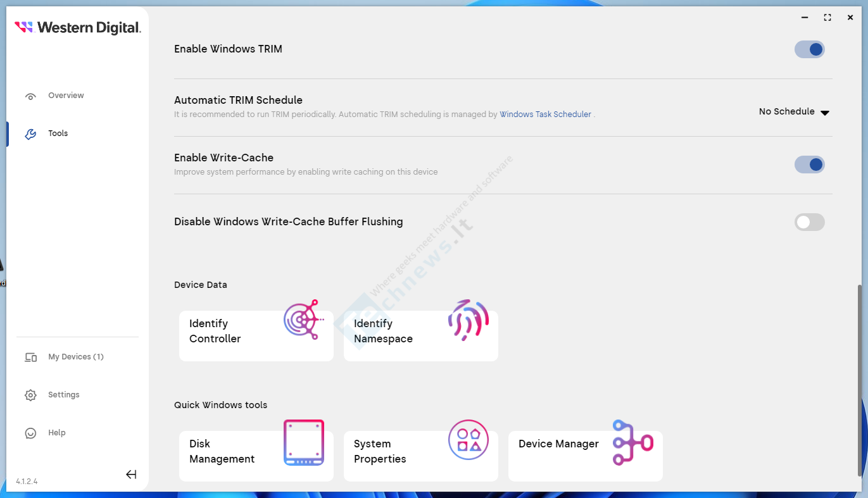Click the Help smiley icon
Viewport: 868px width, 498px height.
click(x=30, y=433)
